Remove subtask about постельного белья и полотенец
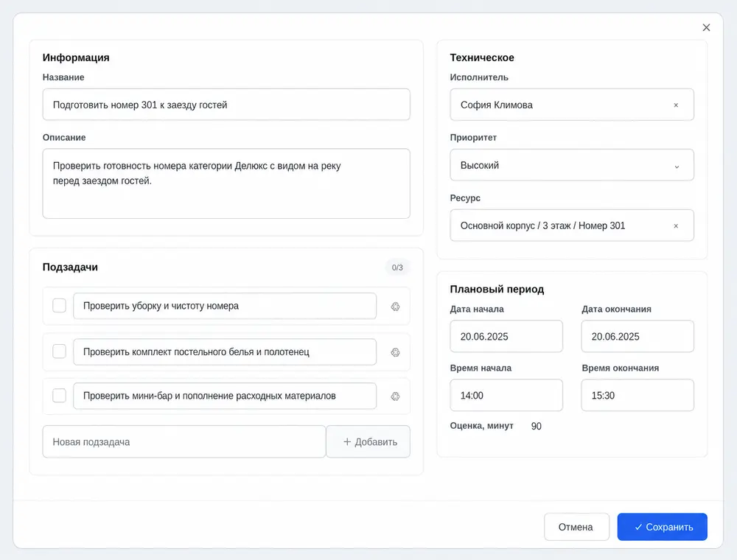Image resolution: width=737 pixels, height=560 pixels. (395, 352)
